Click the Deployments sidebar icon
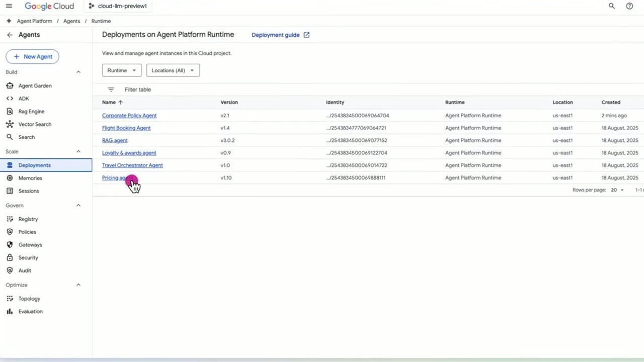Viewport: 644px width, 362px height. [10, 165]
